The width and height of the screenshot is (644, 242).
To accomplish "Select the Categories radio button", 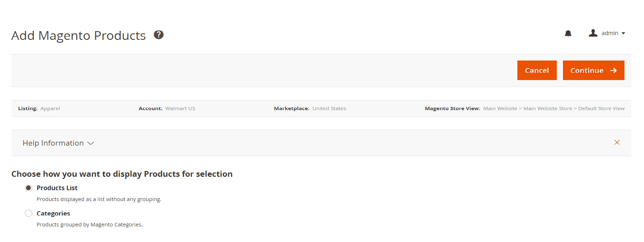I will (x=29, y=213).
